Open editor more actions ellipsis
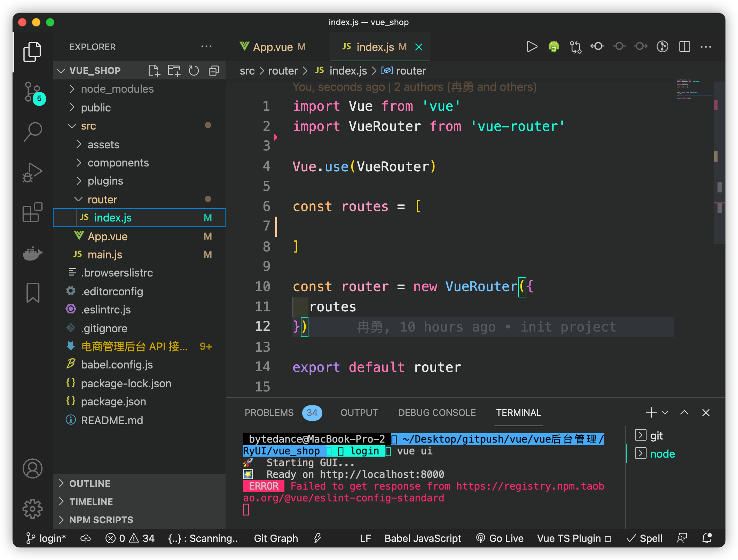The width and height of the screenshot is (738, 560). click(706, 47)
